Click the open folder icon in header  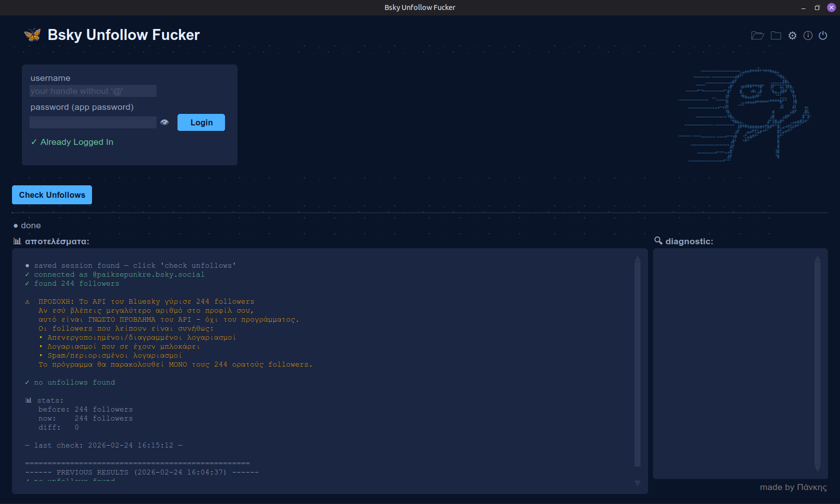pyautogui.click(x=757, y=35)
